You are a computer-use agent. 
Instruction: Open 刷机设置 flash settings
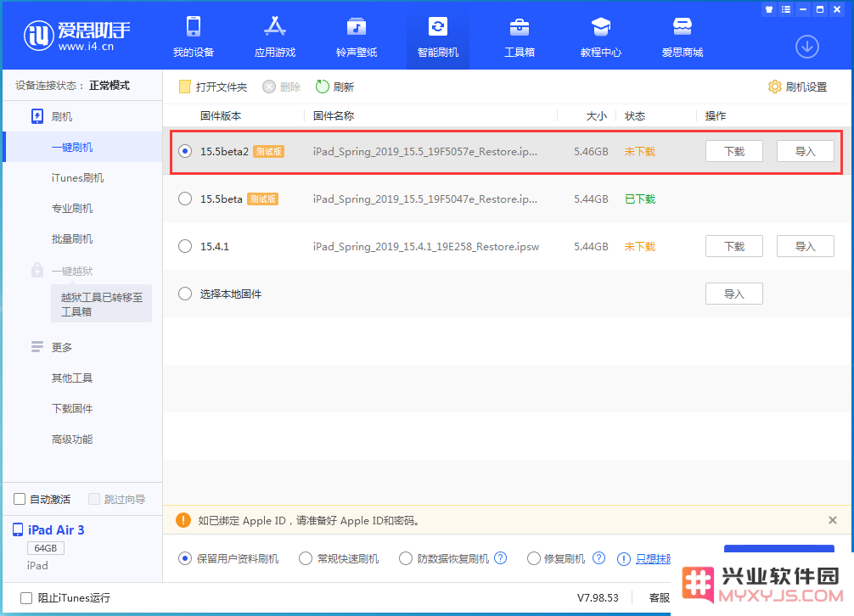(797, 87)
